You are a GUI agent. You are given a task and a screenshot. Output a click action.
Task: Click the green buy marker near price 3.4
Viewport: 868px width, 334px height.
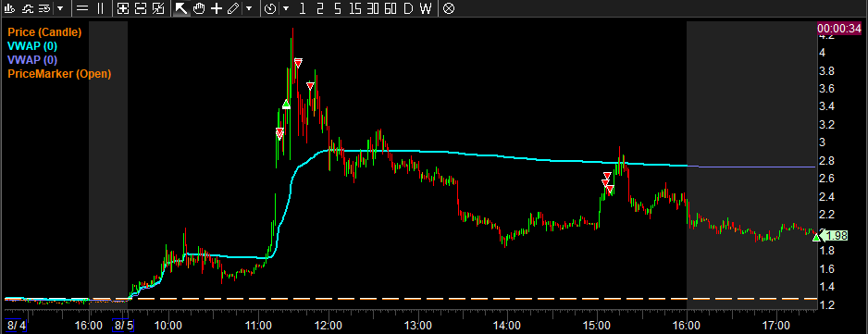pos(286,104)
